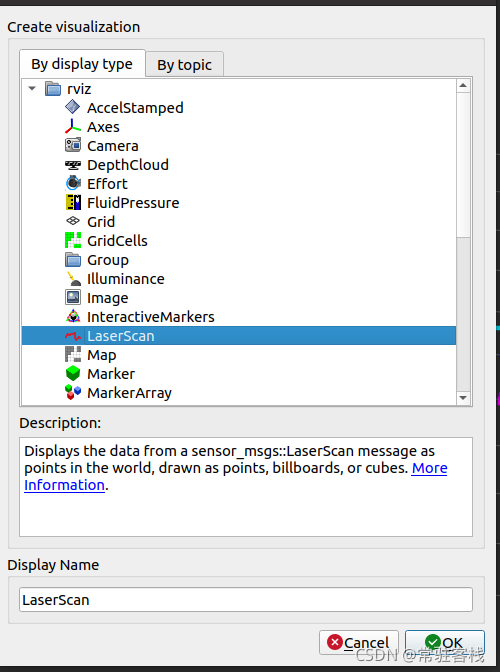500x672 pixels.
Task: Click the list scrollbar down arrow
Action: click(463, 397)
